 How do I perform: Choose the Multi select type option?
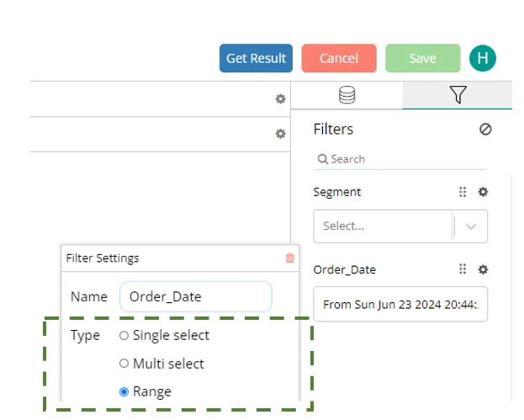pos(124,364)
